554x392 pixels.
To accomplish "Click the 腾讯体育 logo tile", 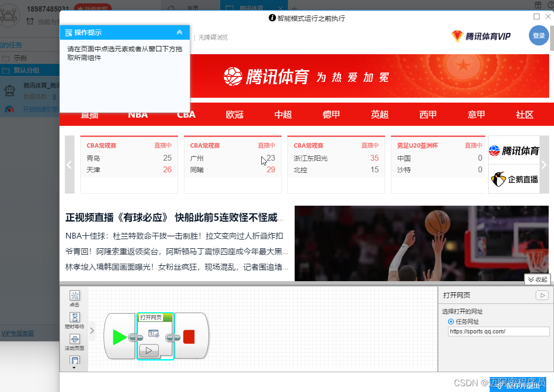I will coord(514,150).
